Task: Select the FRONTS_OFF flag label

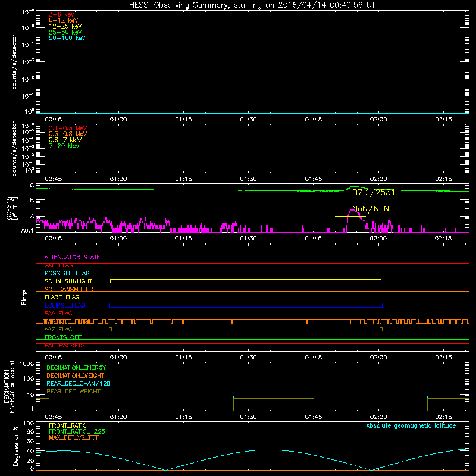Action: 63,337
